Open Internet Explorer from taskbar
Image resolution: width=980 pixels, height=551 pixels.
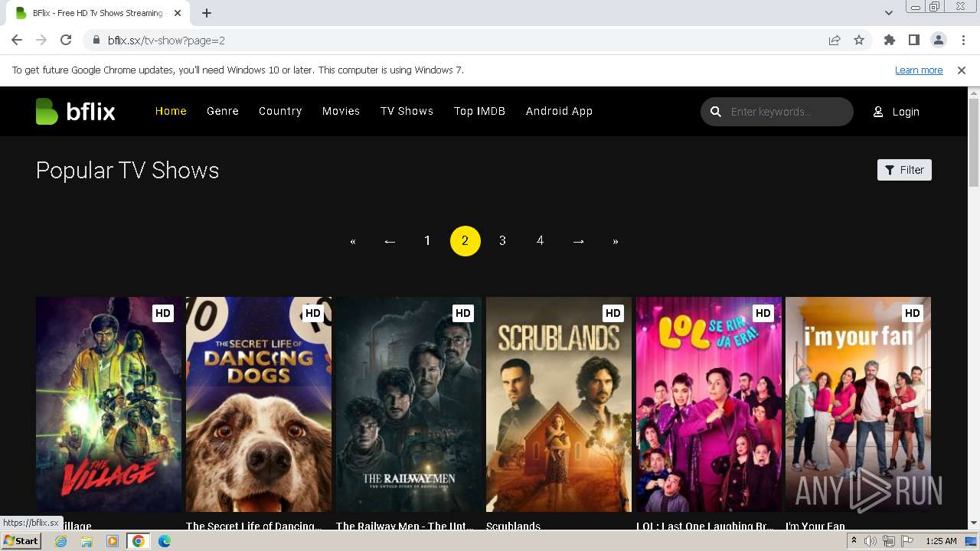[60, 541]
